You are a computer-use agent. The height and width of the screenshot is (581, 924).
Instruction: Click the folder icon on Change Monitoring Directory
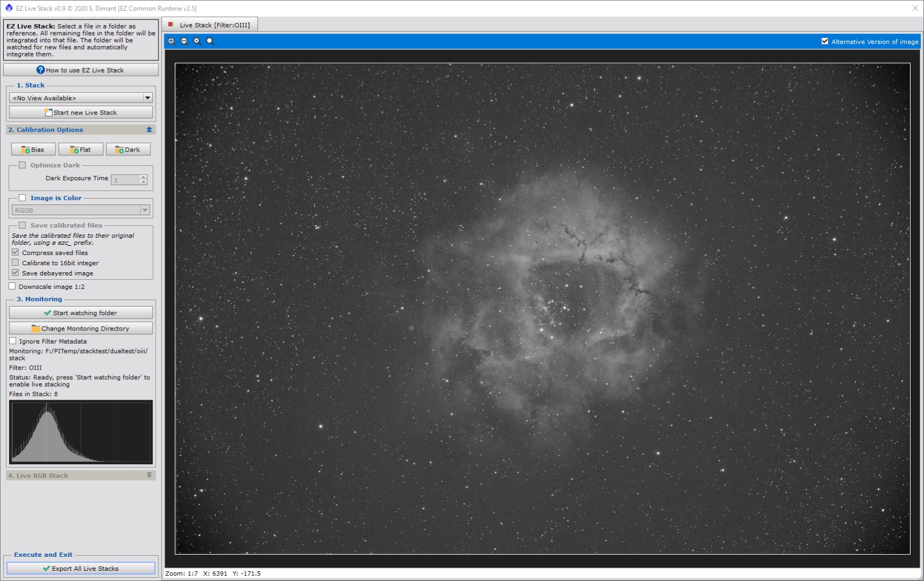(x=36, y=328)
